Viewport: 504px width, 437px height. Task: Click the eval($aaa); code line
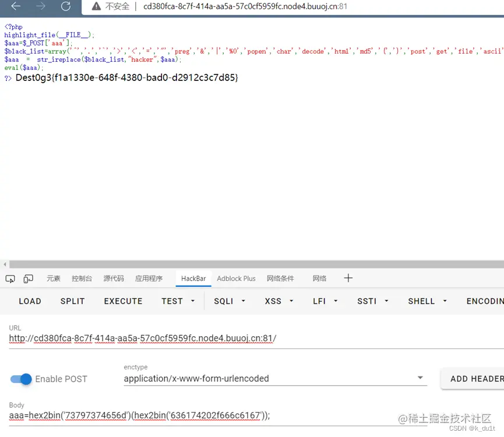click(x=23, y=68)
